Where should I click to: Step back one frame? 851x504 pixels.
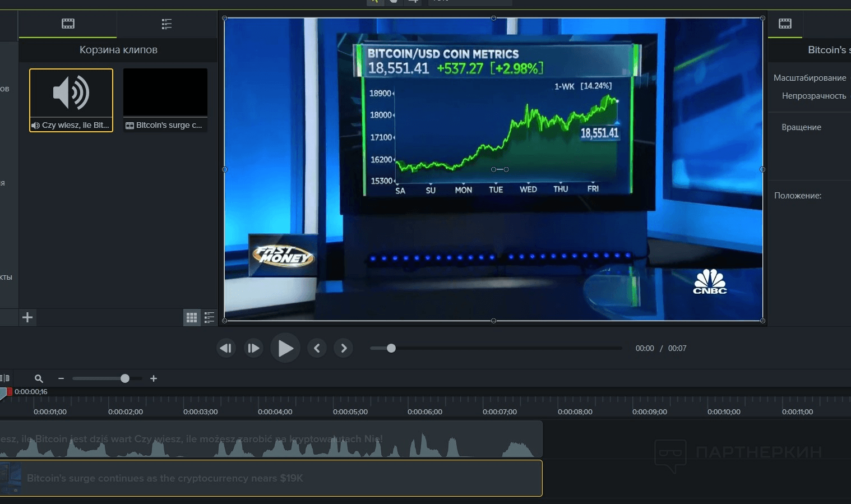(226, 348)
